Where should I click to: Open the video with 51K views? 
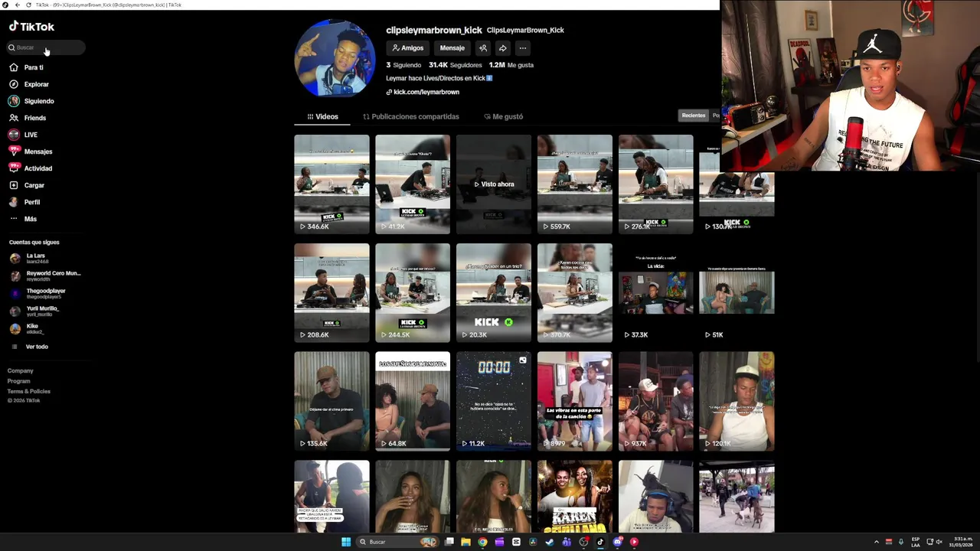point(737,292)
